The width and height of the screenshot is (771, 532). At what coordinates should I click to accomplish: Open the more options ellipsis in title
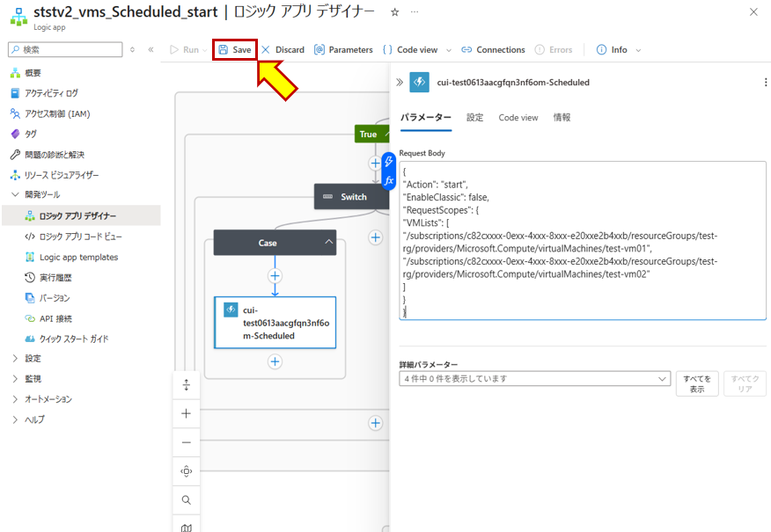click(415, 11)
